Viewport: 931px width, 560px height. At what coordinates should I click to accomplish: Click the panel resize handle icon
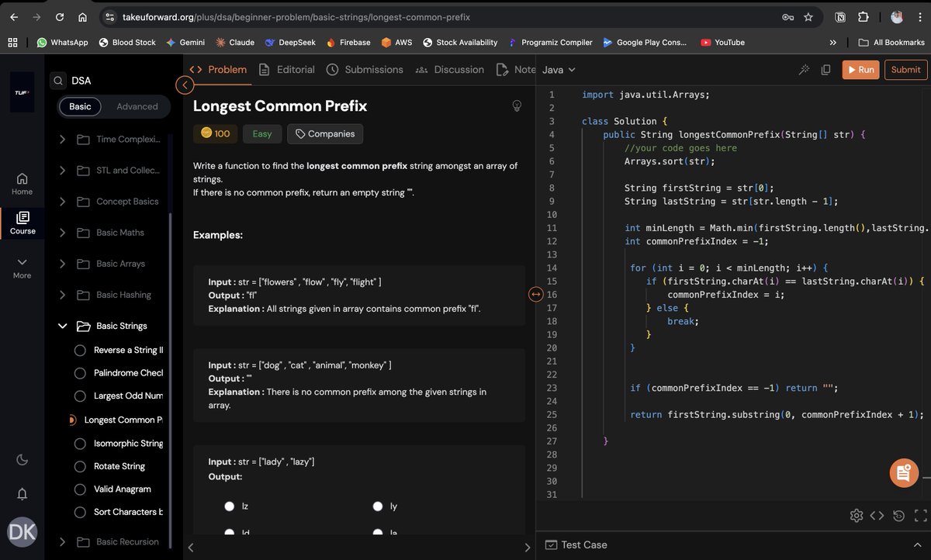(535, 294)
